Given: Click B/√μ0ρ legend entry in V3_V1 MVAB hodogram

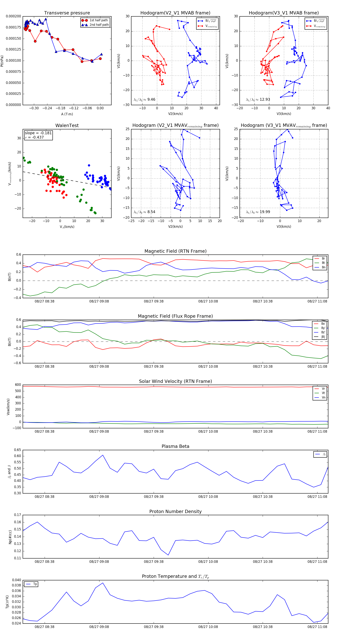Looking at the screenshot, I should tap(316, 21).
